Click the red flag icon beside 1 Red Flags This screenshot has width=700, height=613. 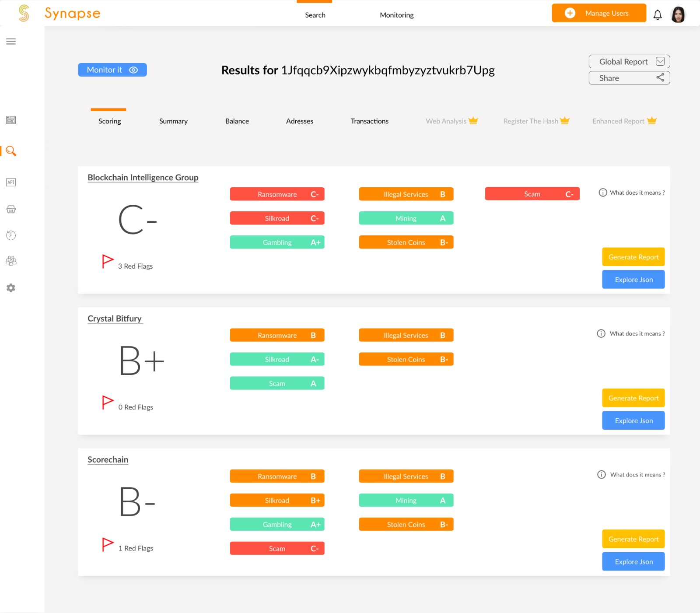[108, 544]
